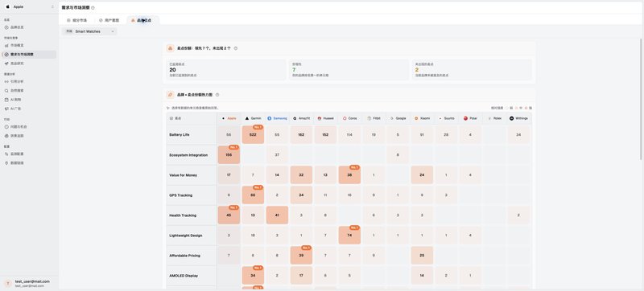
Task: Click the info icon beside 需求与市场洞察 title
Action: click(93, 8)
